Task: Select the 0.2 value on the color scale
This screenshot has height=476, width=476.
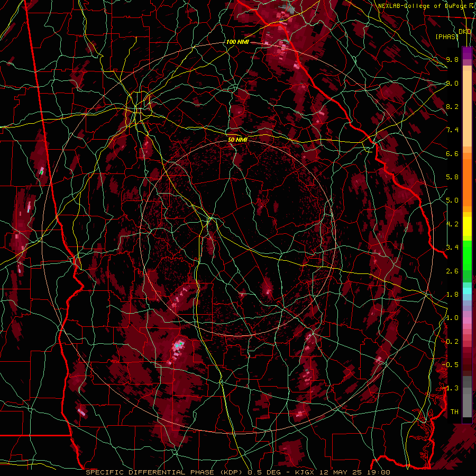Action: [452, 342]
